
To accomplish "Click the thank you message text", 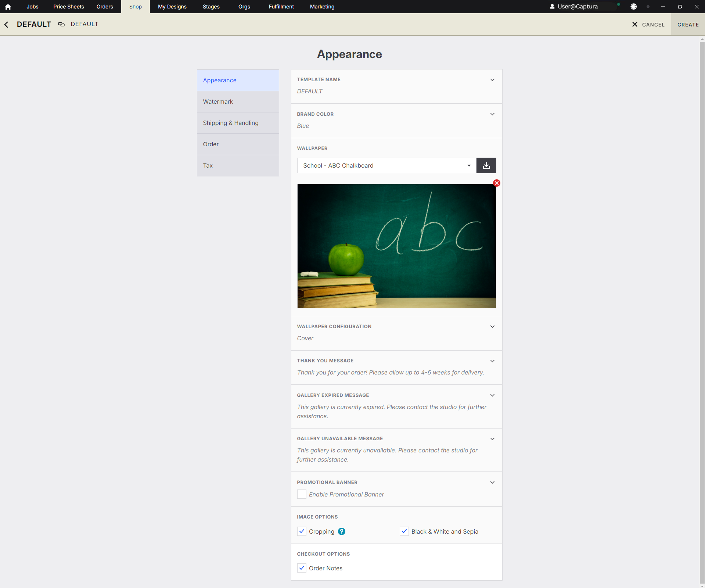I will pyautogui.click(x=391, y=373).
